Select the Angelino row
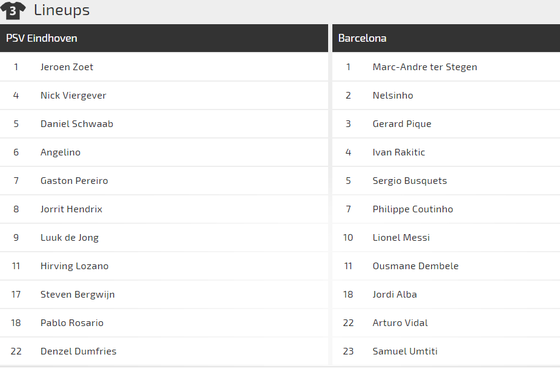This screenshot has width=560, height=369. tap(164, 153)
